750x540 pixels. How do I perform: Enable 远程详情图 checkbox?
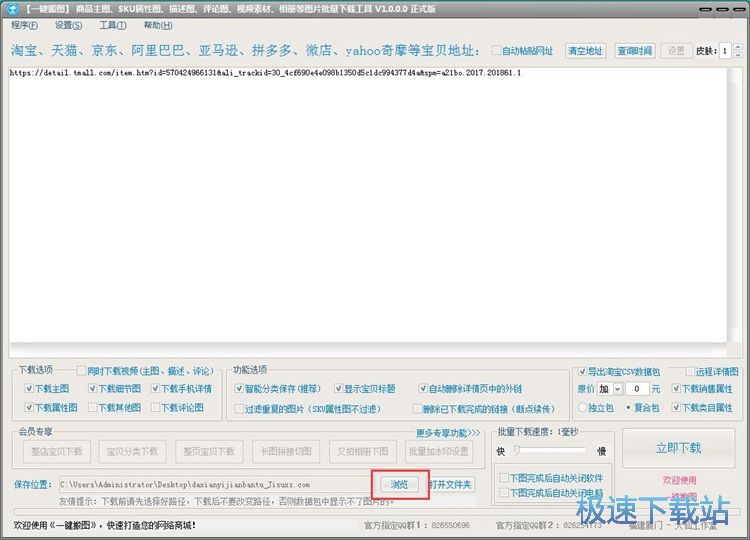690,372
